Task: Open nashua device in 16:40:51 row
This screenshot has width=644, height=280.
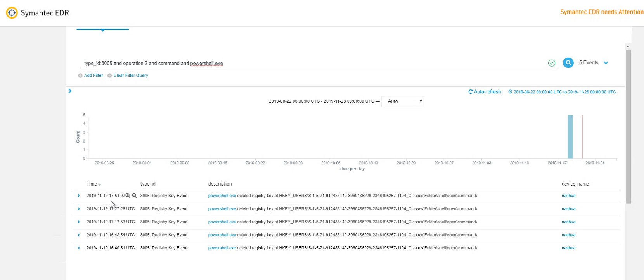Action: coord(568,248)
